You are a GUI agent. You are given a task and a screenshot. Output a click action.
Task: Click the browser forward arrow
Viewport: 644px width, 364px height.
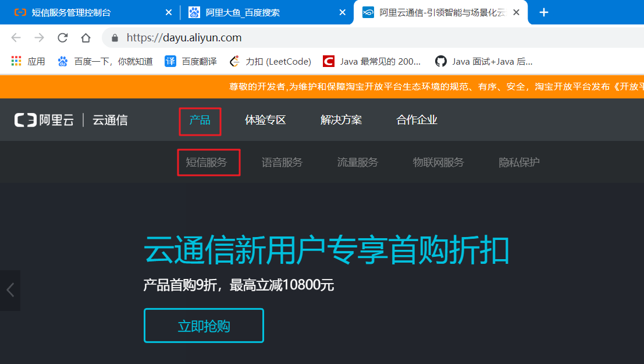pyautogui.click(x=39, y=38)
